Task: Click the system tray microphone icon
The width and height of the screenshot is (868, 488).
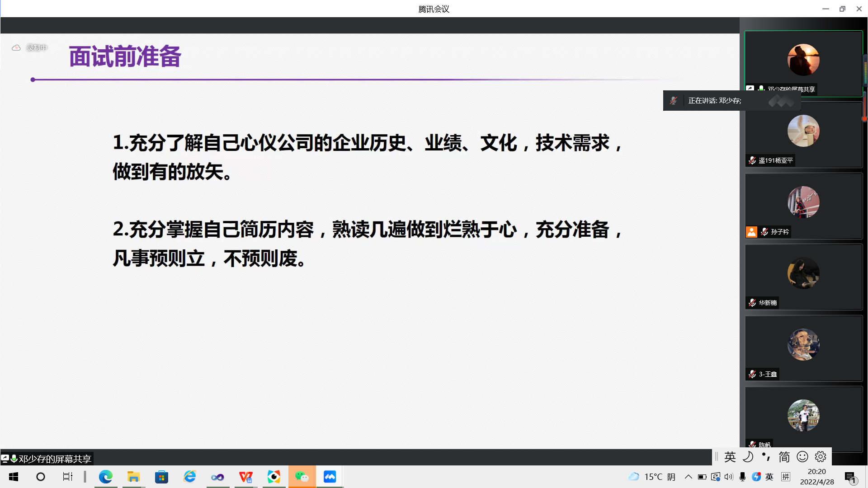Action: click(x=742, y=477)
